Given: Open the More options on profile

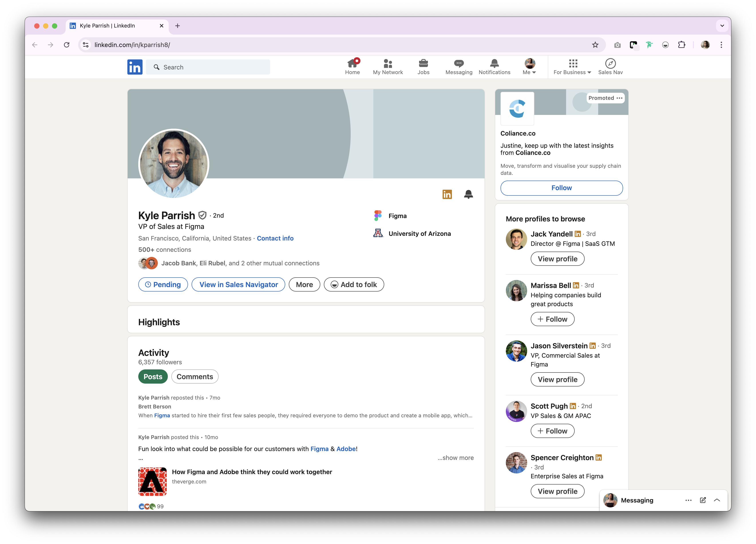Looking at the screenshot, I should click(304, 284).
